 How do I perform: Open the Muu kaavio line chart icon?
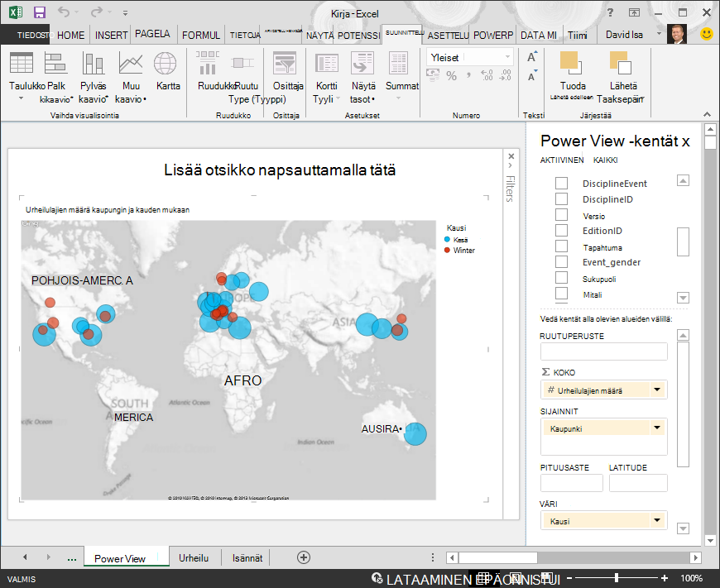tap(131, 63)
